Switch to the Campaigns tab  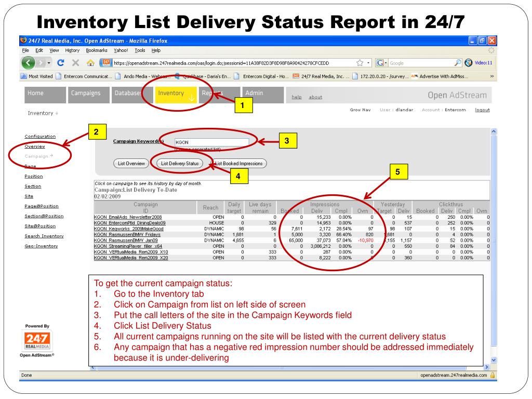88,95
